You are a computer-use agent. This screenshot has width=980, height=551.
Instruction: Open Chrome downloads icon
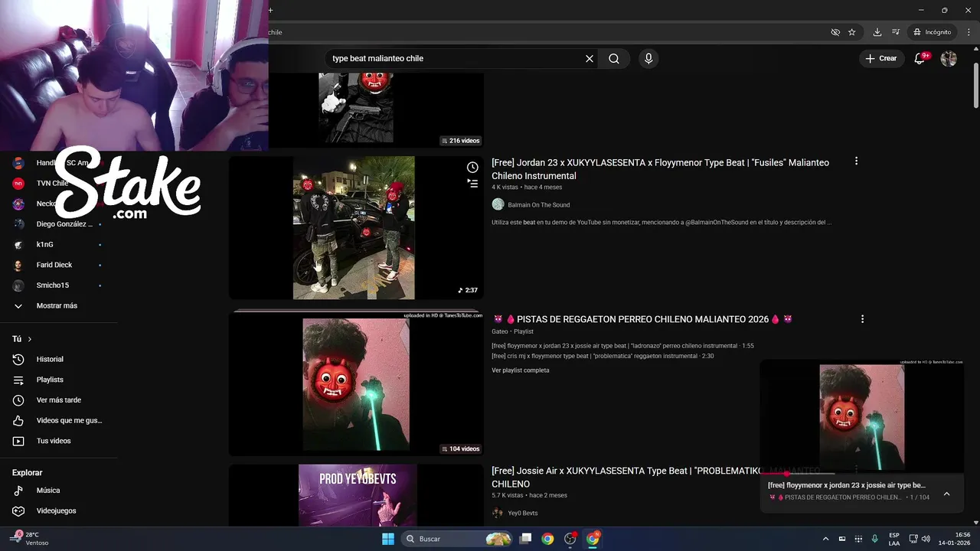pos(877,32)
